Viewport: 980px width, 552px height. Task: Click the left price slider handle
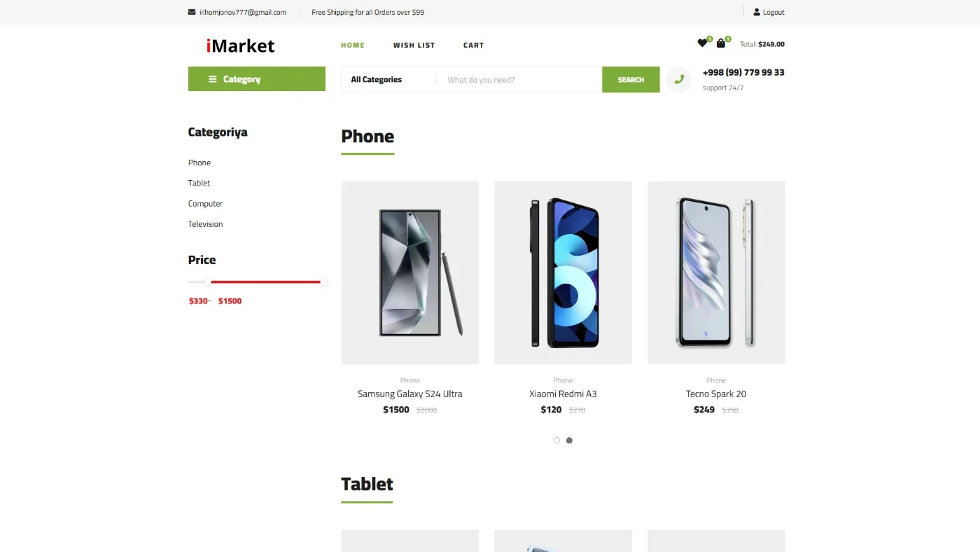coord(208,282)
